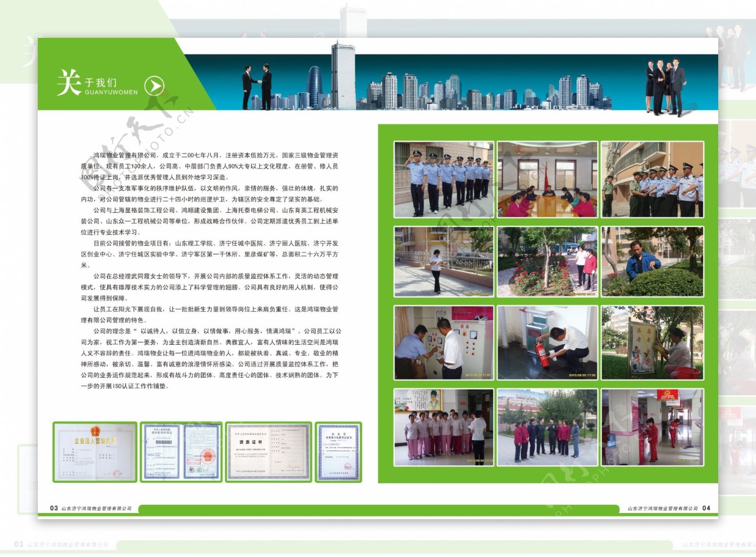The width and height of the screenshot is (756, 557).
Task: Open the organization code certificate with barcode
Action: pyautogui.click(x=181, y=452)
